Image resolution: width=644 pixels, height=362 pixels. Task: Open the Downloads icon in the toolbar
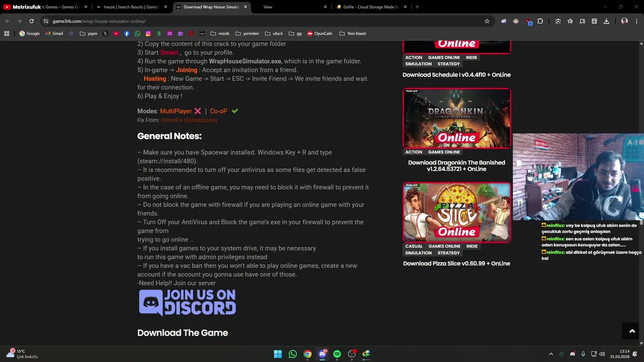click(606, 21)
